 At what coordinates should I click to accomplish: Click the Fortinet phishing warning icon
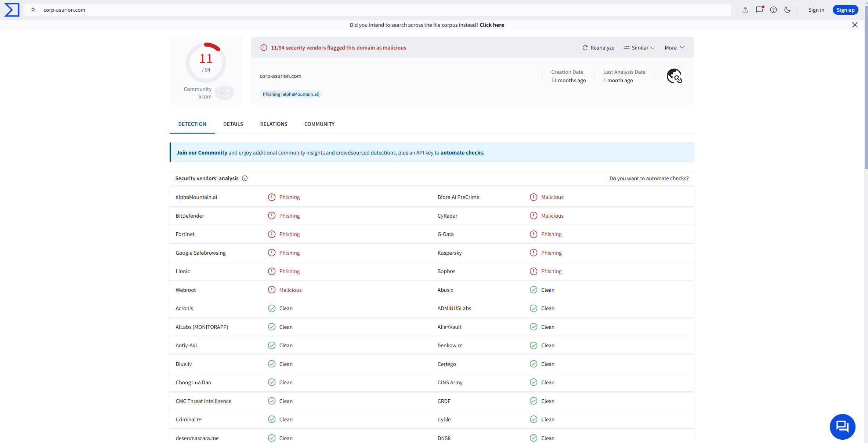click(x=271, y=234)
